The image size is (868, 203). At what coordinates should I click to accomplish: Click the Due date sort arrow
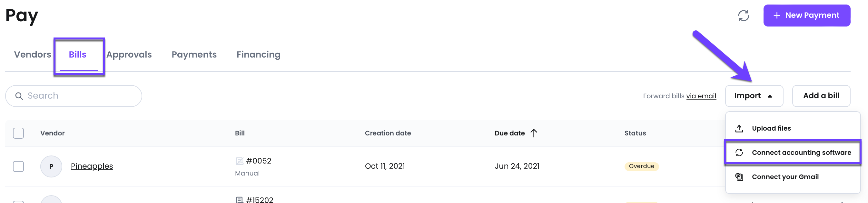pyautogui.click(x=534, y=133)
